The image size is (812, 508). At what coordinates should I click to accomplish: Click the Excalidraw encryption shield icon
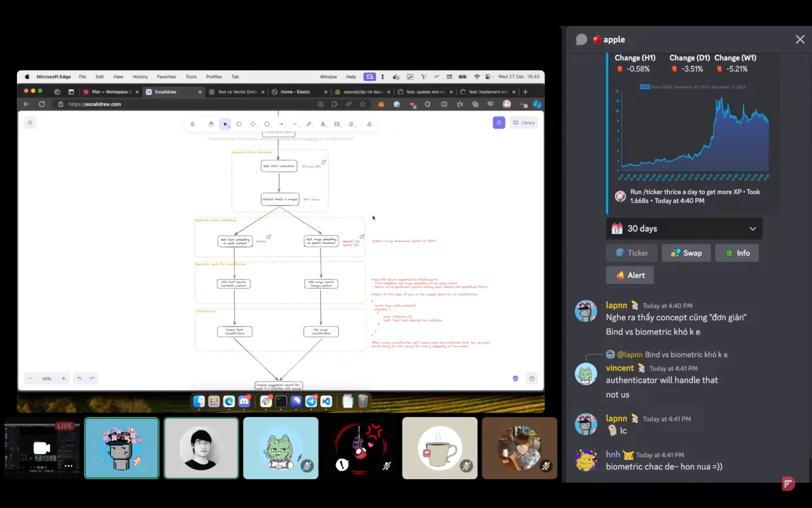tap(515, 379)
